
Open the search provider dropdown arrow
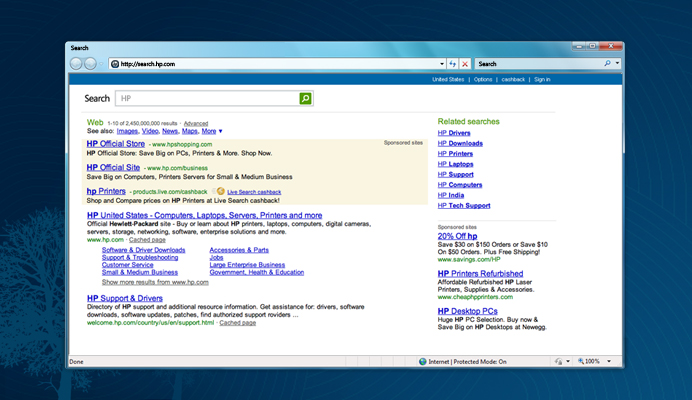point(617,64)
